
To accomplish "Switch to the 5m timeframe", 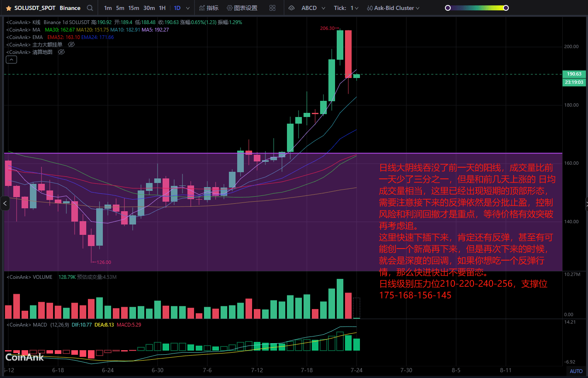I will (x=120, y=8).
